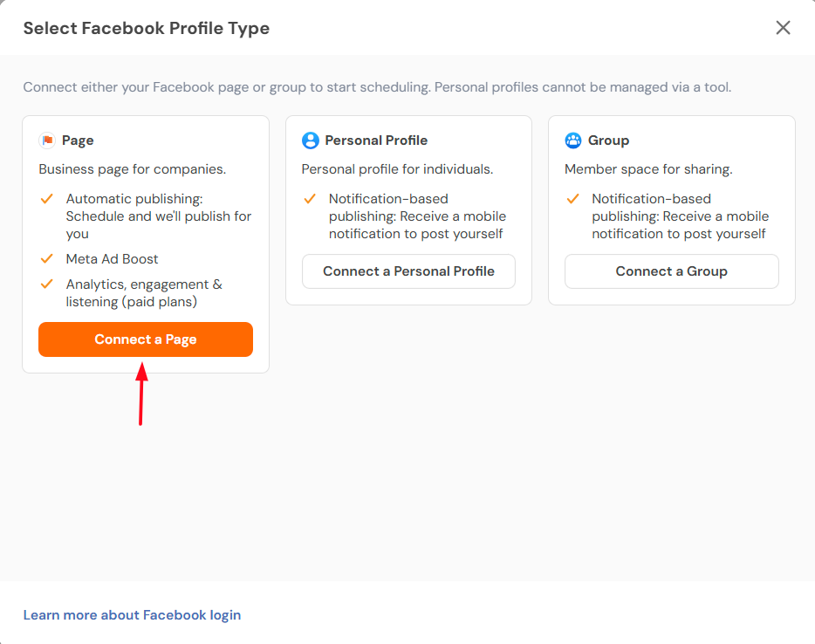Select the Connect a Group button

tap(672, 271)
